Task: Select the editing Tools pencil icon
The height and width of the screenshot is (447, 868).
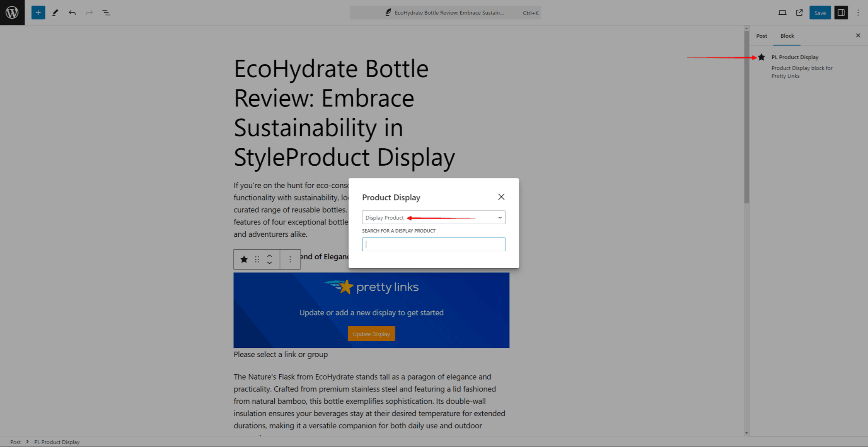Action: point(55,12)
